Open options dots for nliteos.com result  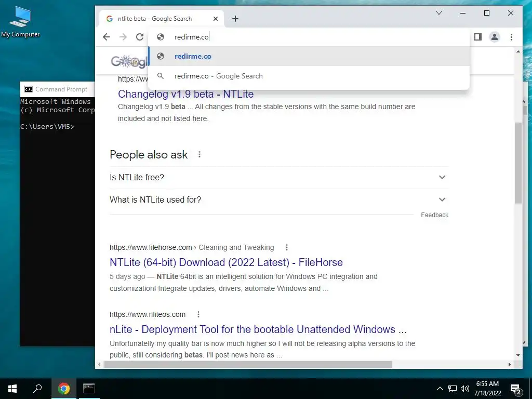(x=198, y=314)
